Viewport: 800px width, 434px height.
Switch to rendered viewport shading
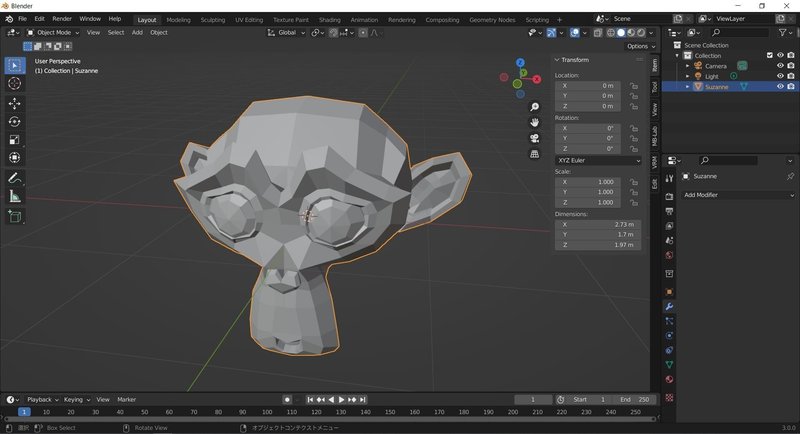coord(641,33)
